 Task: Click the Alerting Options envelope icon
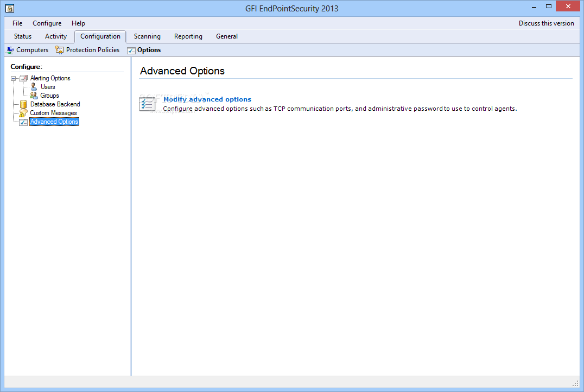[x=23, y=78]
